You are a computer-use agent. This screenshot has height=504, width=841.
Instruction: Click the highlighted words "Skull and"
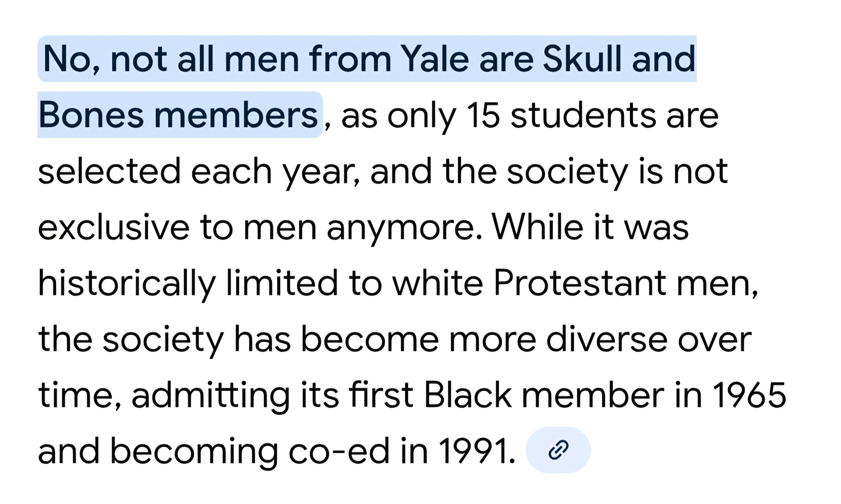click(x=619, y=59)
